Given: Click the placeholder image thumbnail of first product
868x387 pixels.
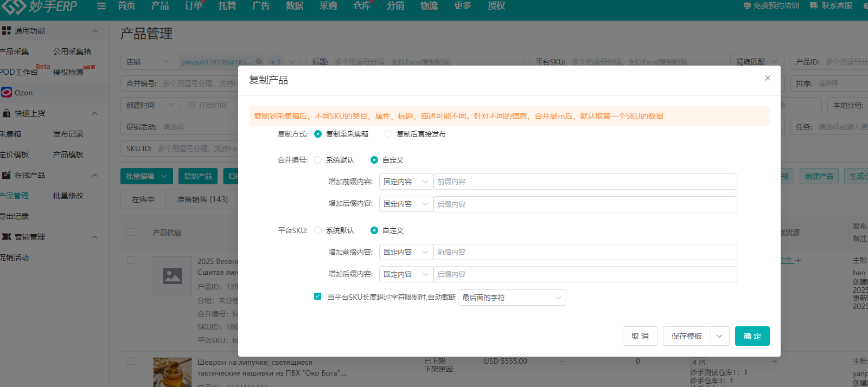Looking at the screenshot, I should (173, 276).
